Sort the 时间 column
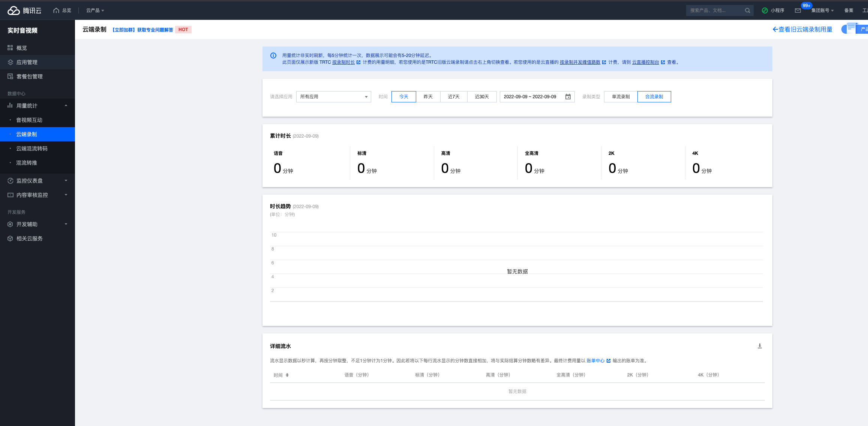Image resolution: width=868 pixels, height=426 pixels. pos(287,375)
